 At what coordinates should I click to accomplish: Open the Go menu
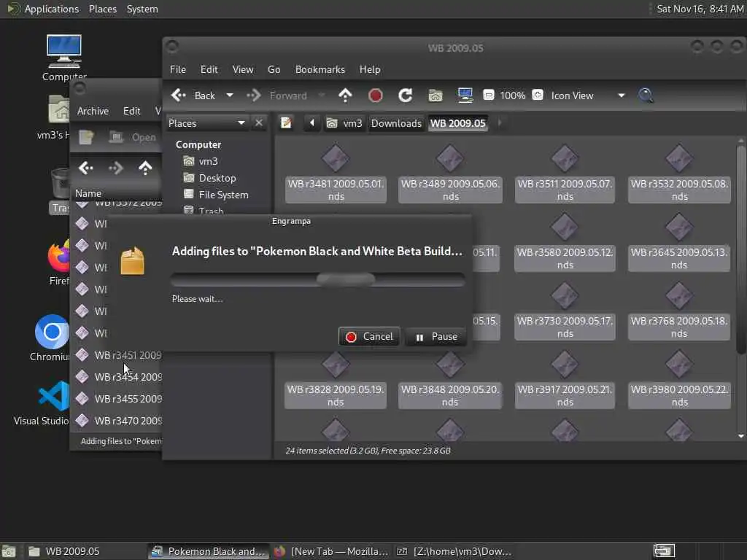click(274, 69)
